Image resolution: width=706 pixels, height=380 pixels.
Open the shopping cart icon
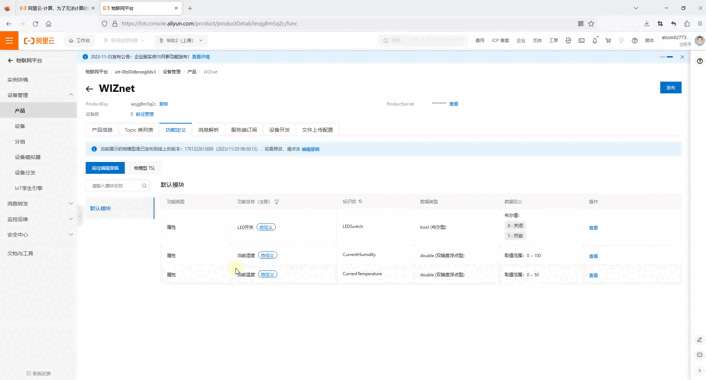coord(608,41)
